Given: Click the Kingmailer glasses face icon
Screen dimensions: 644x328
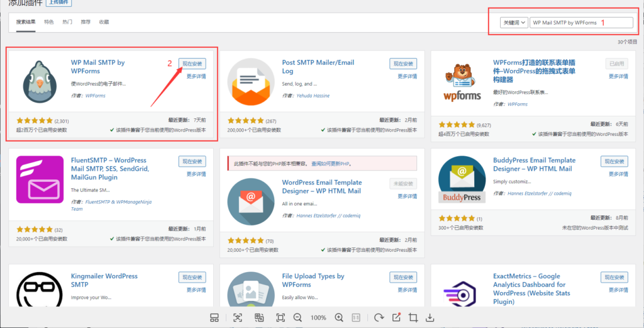Looking at the screenshot, I should click(40, 290).
